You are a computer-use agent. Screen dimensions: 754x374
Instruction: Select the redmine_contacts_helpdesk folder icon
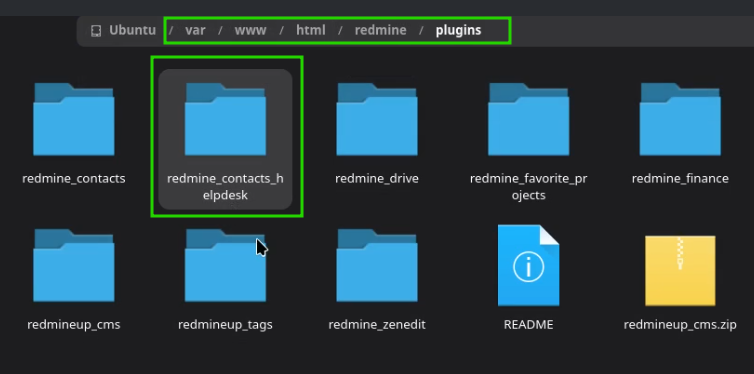tap(225, 119)
